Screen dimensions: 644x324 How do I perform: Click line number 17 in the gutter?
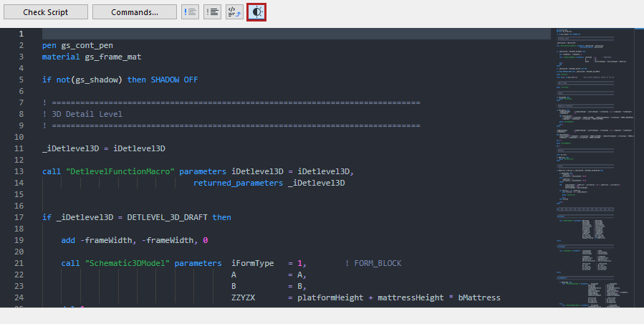coord(19,217)
